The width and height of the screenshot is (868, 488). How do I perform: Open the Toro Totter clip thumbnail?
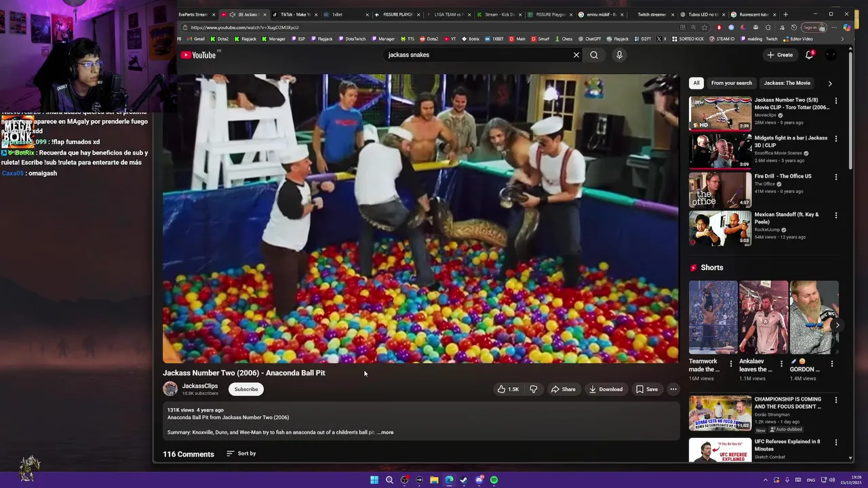coord(720,113)
